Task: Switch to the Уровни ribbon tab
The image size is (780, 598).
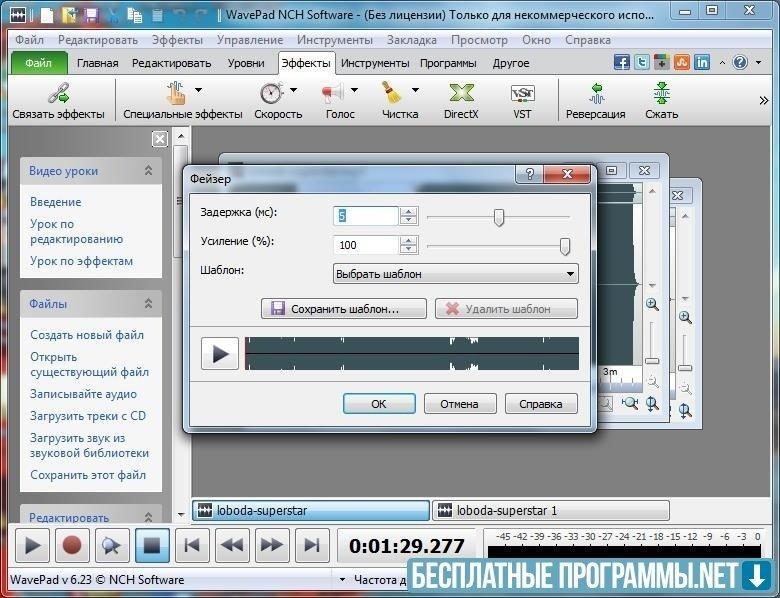Action: 246,63
